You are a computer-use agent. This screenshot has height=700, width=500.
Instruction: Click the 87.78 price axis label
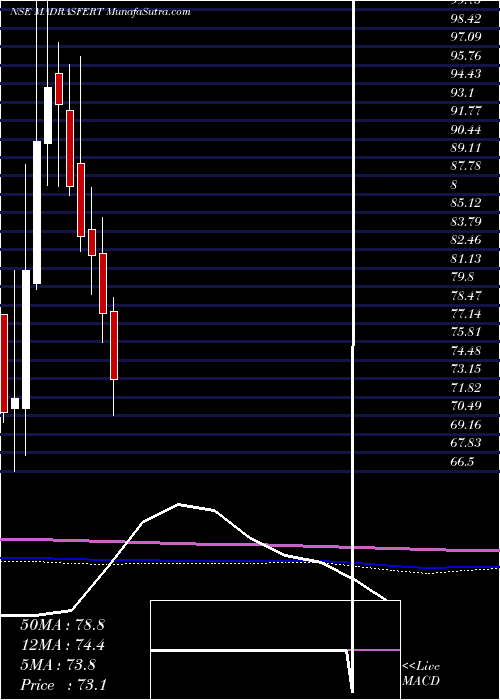tap(466, 166)
